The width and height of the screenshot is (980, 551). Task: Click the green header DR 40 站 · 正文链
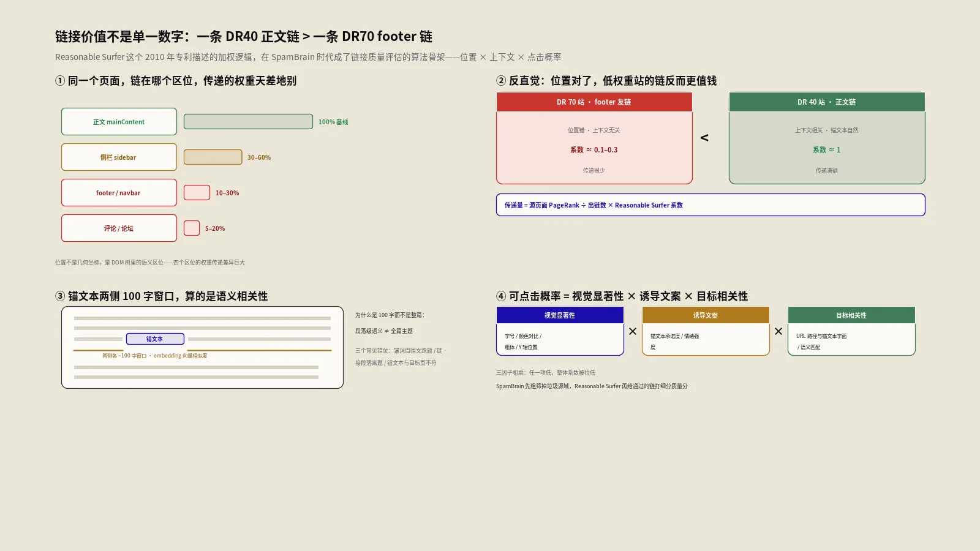point(827,102)
